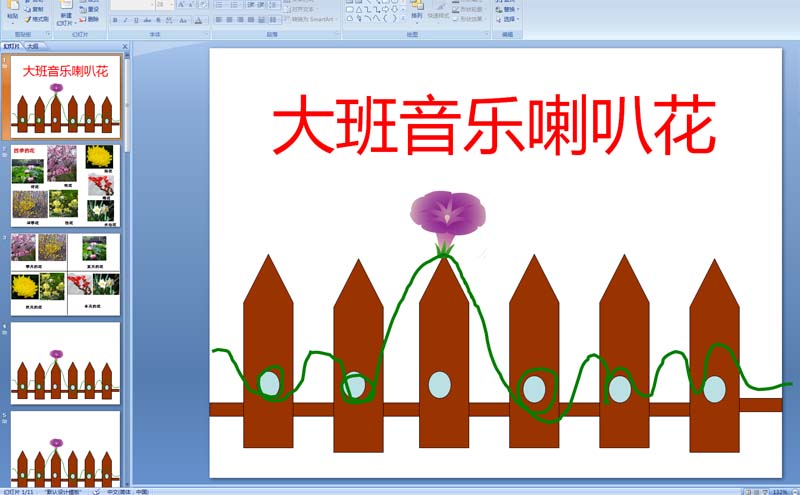Click the spell check icon in status bar
The width and height of the screenshot is (800, 495).
click(96, 492)
